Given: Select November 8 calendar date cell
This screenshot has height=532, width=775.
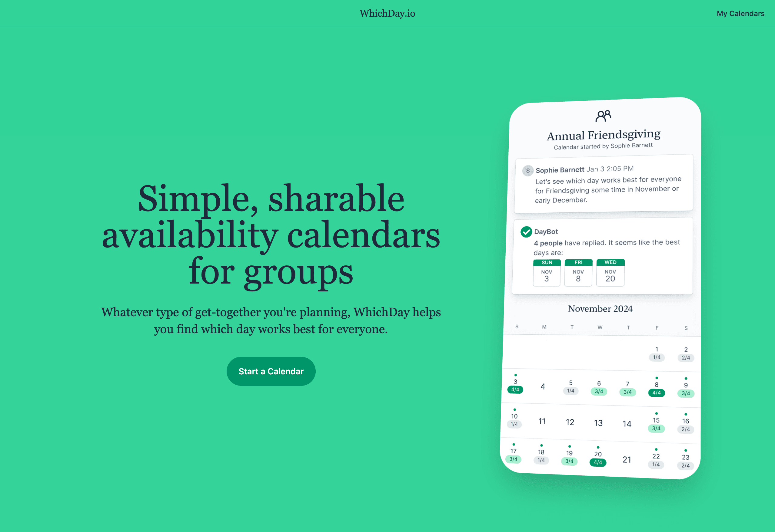Looking at the screenshot, I should (x=656, y=387).
